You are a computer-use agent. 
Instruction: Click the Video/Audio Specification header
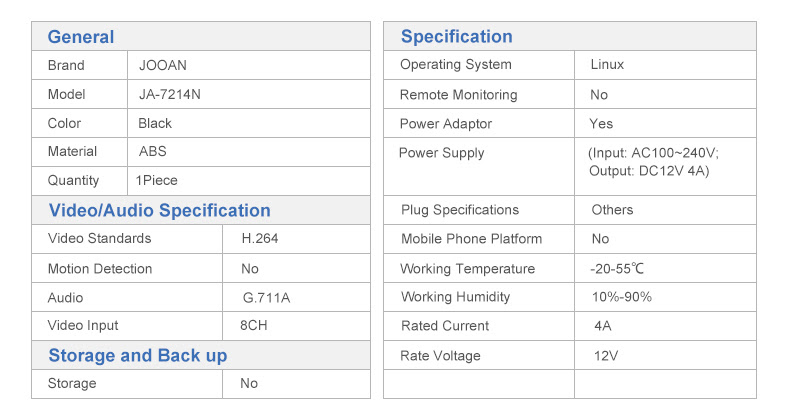coord(159,210)
